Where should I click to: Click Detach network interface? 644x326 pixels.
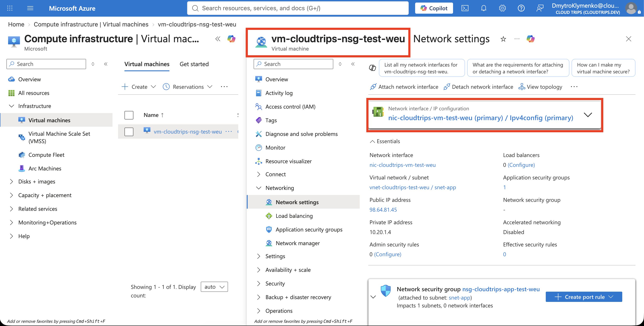[478, 87]
